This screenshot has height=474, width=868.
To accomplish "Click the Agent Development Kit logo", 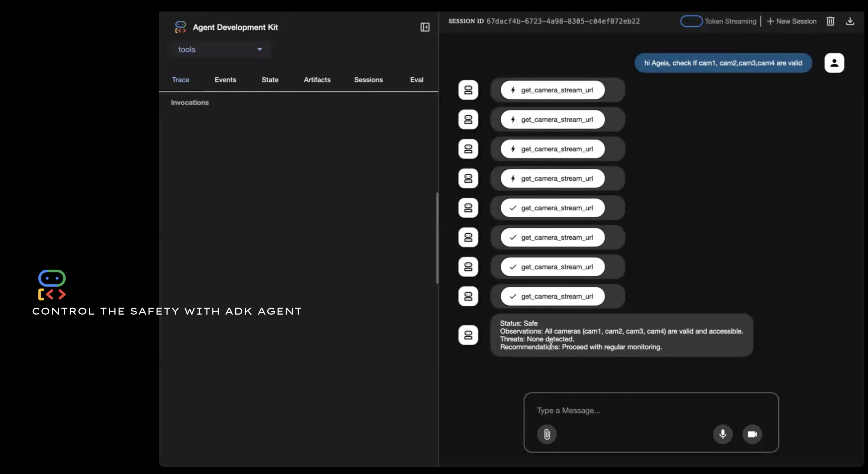I will coord(181,27).
